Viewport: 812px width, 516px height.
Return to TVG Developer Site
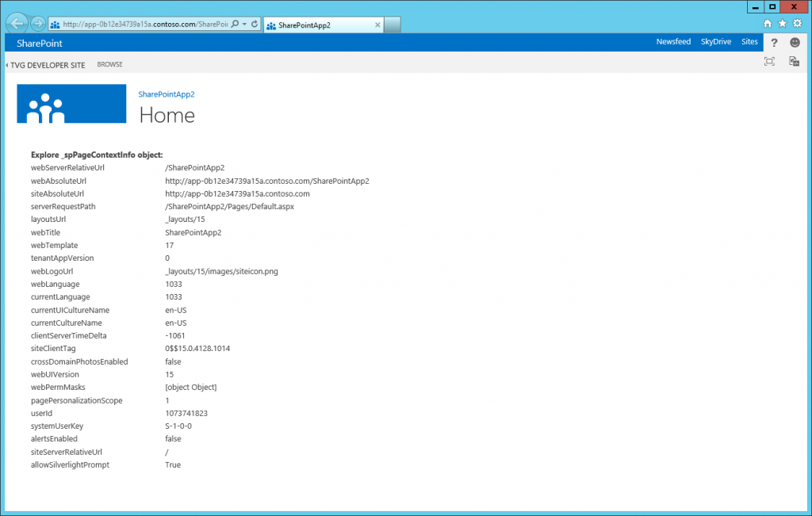tap(48, 65)
